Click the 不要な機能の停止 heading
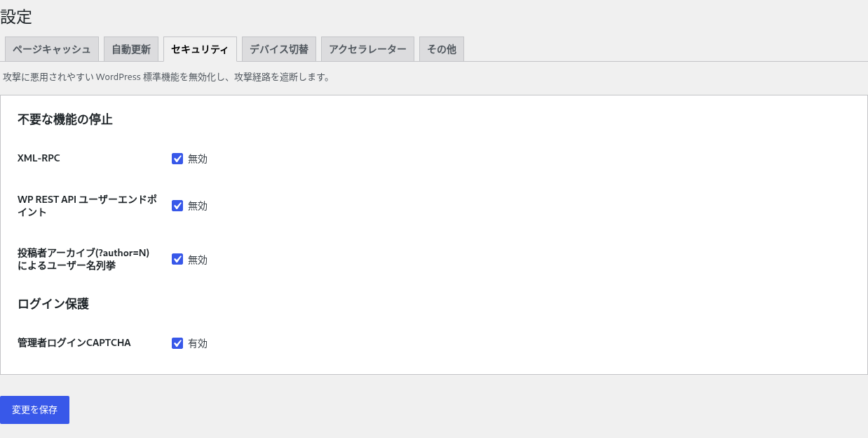 pyautogui.click(x=65, y=119)
